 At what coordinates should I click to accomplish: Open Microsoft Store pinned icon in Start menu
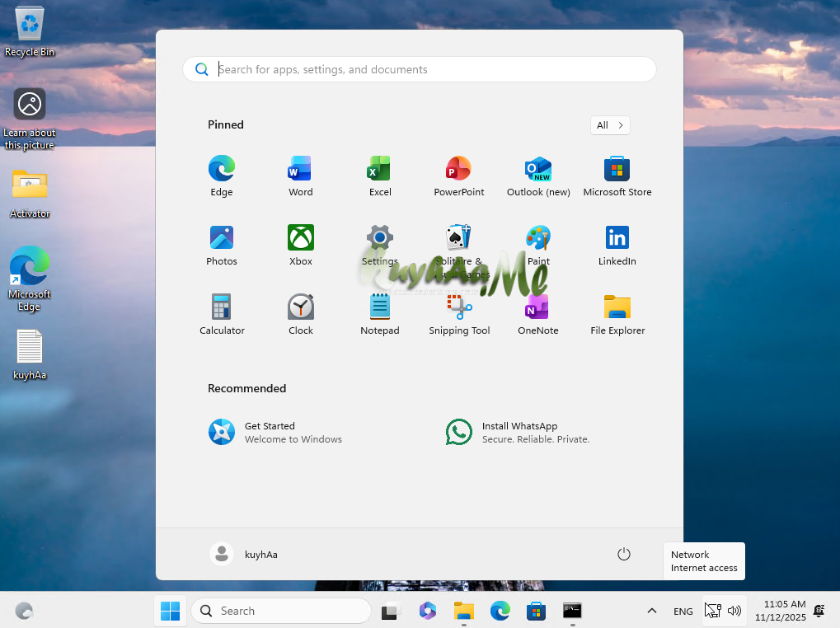tap(617, 176)
